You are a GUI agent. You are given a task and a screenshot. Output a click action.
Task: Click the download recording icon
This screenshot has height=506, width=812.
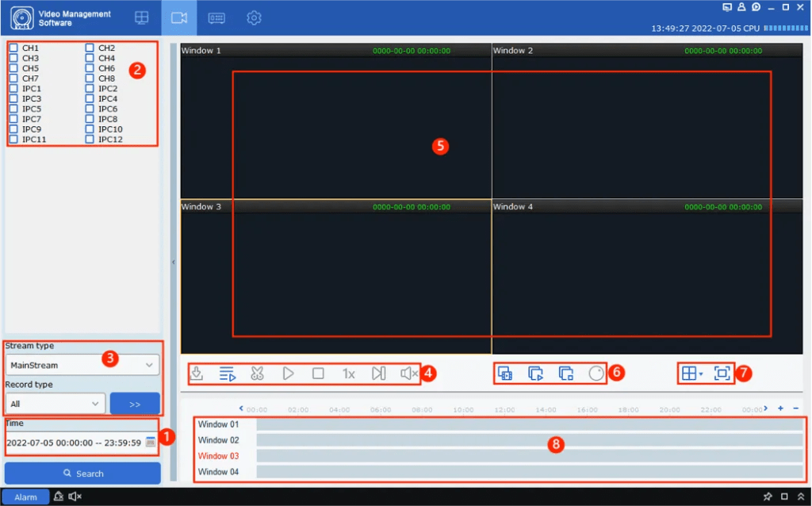pos(198,374)
